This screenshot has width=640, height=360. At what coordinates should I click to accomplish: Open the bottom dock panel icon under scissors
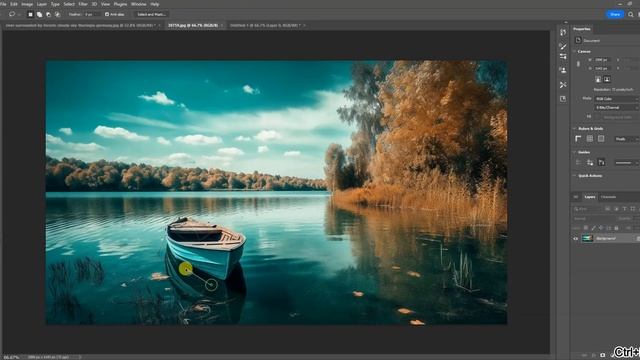pos(563,99)
